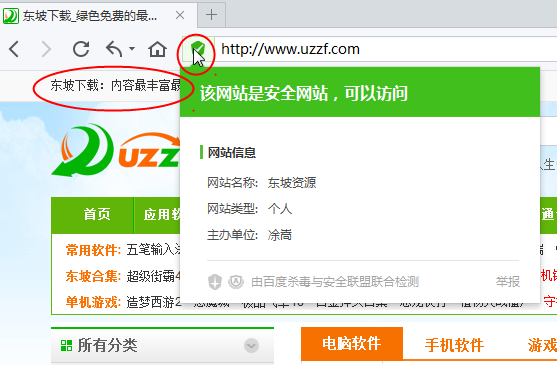Open the 应用软件 navigation menu item
The height and width of the screenshot is (365, 557).
click(x=163, y=214)
